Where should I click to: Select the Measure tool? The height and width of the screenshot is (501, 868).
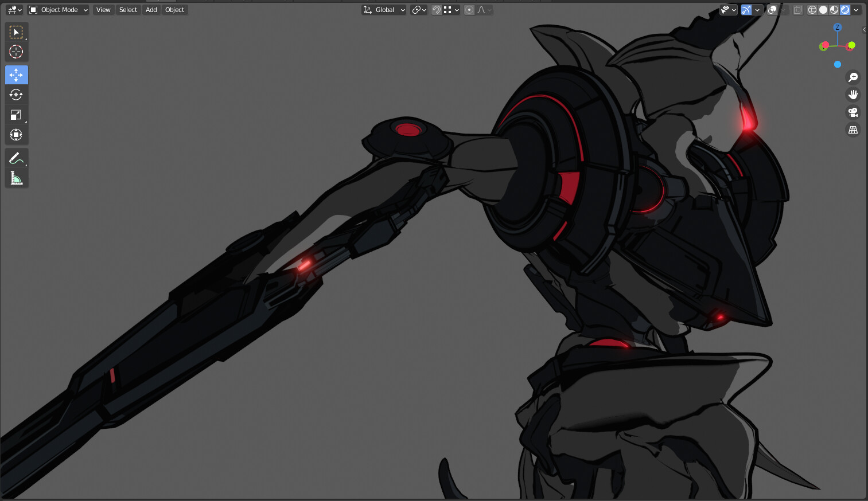16,178
